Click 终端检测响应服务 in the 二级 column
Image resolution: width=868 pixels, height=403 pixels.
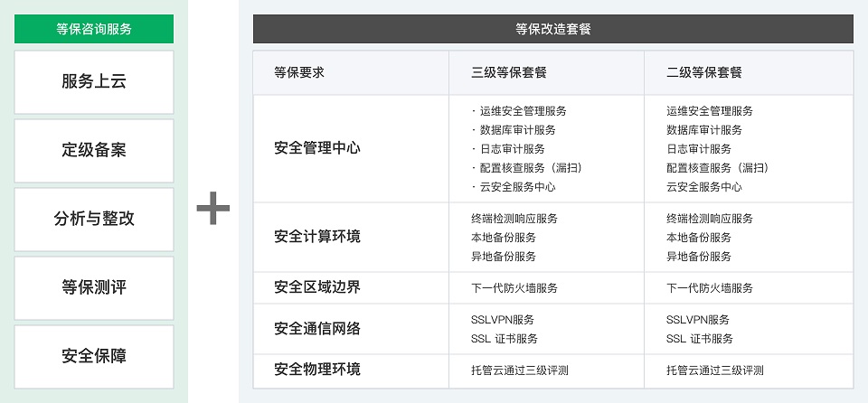coord(710,219)
